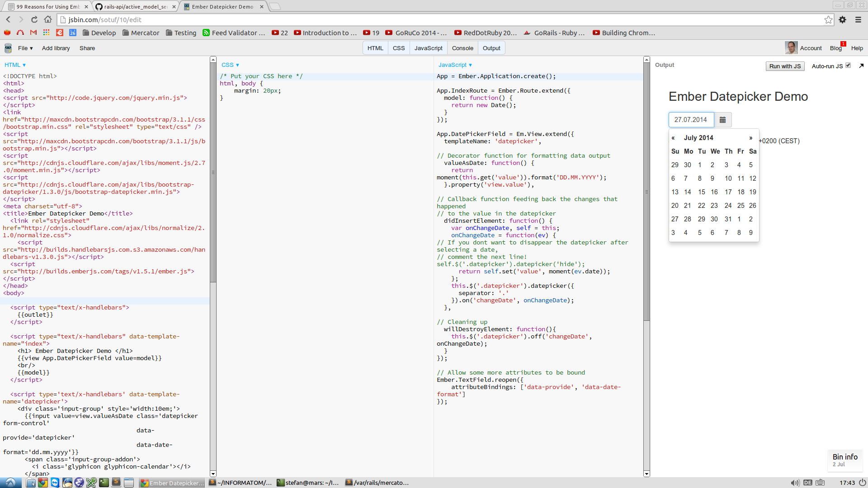Click the scroll down arrow of HTML panel
The height and width of the screenshot is (488, 868).
tap(213, 474)
